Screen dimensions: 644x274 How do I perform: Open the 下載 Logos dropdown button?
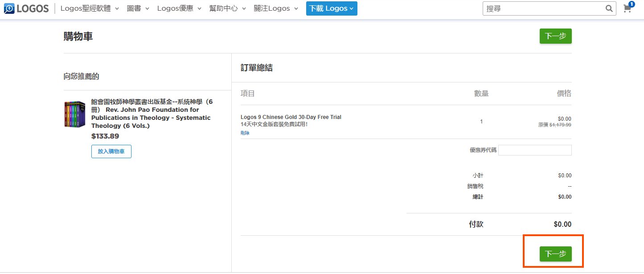332,8
